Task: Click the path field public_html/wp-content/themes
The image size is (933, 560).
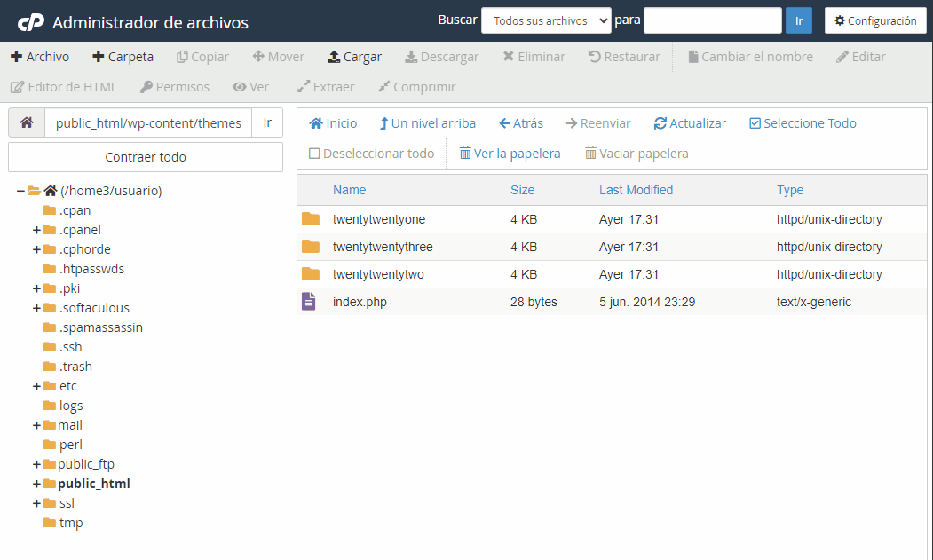Action: 148,122
